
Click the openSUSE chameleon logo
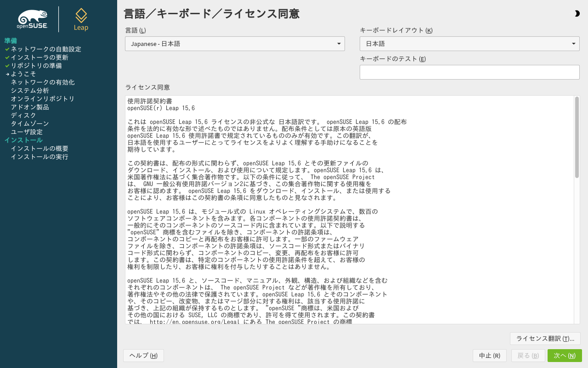pos(33,19)
